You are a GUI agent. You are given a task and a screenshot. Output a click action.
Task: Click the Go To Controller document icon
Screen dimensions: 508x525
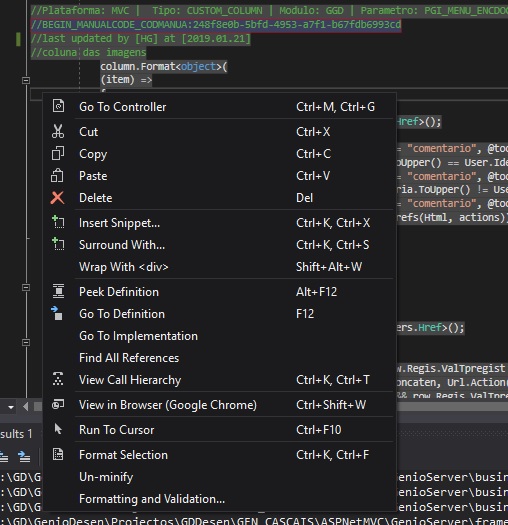click(x=58, y=106)
